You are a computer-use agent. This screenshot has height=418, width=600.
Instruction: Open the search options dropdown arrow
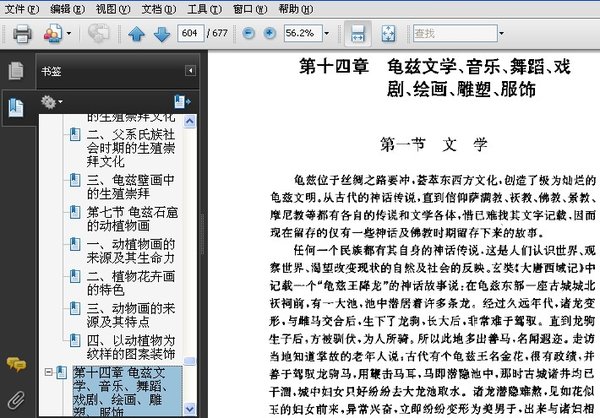[501, 33]
